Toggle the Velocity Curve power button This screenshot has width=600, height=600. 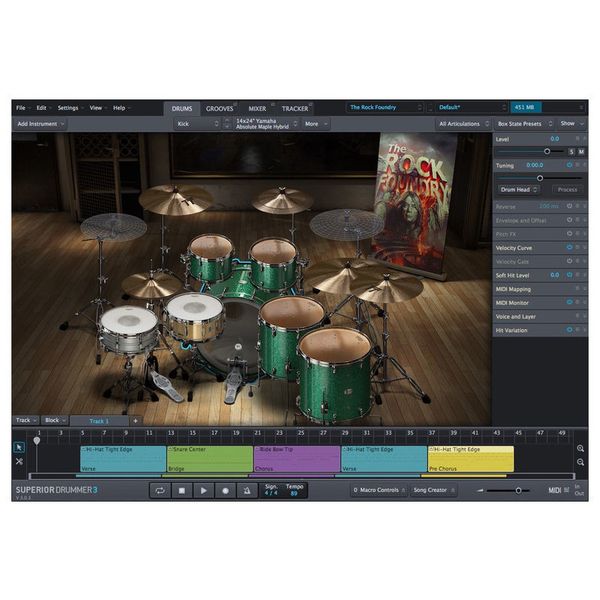(569, 248)
